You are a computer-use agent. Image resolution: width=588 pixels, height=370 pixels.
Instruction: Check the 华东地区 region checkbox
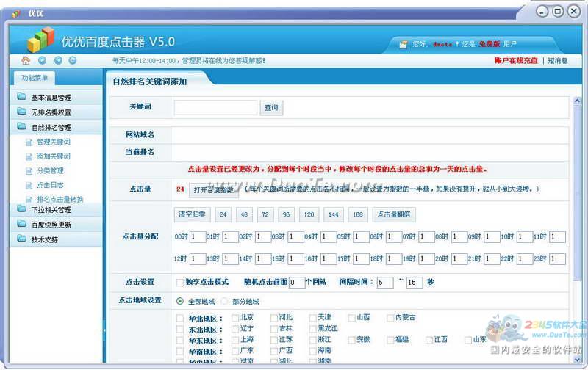pos(179,341)
